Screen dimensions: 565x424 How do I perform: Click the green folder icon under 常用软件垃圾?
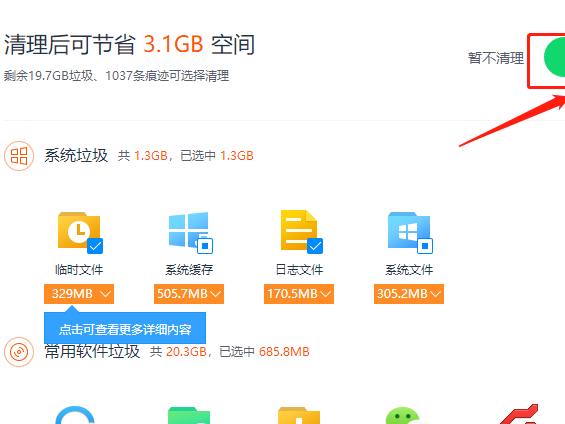click(189, 415)
